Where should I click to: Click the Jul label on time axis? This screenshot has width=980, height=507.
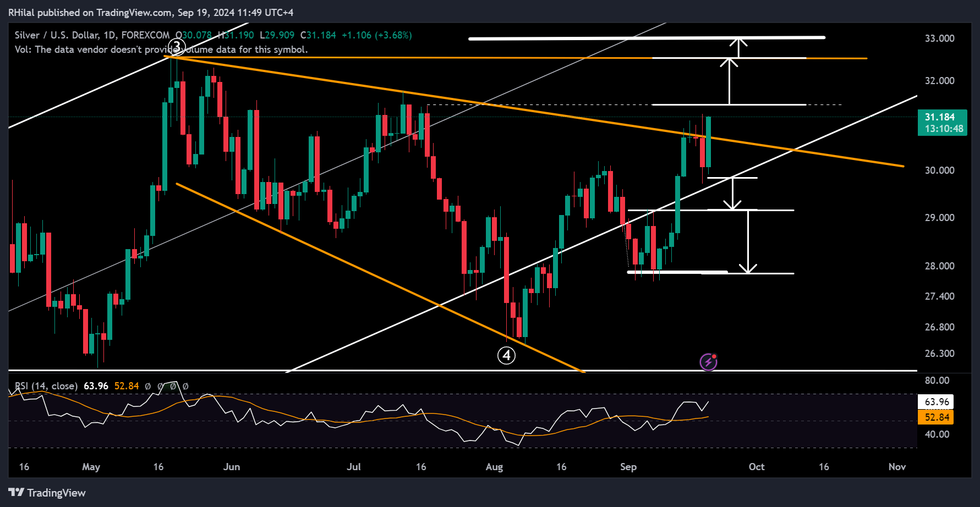[x=354, y=467]
